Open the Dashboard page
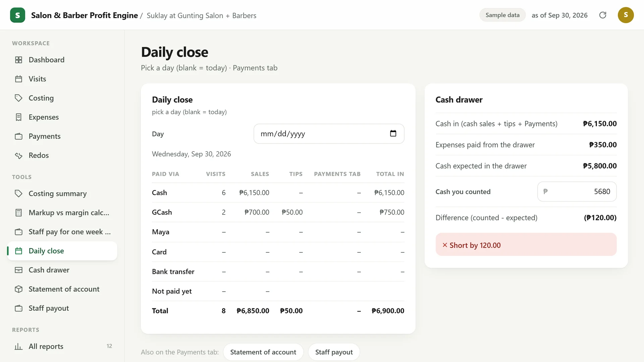 tap(62, 60)
